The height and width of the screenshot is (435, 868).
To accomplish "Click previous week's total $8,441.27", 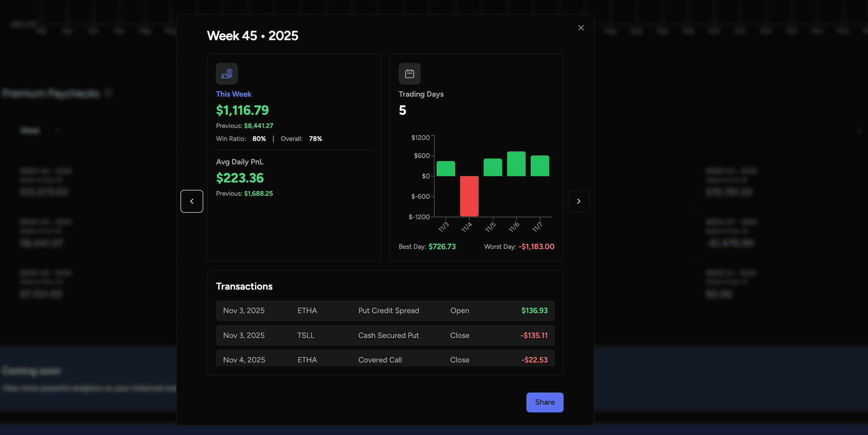I will 259,126.
